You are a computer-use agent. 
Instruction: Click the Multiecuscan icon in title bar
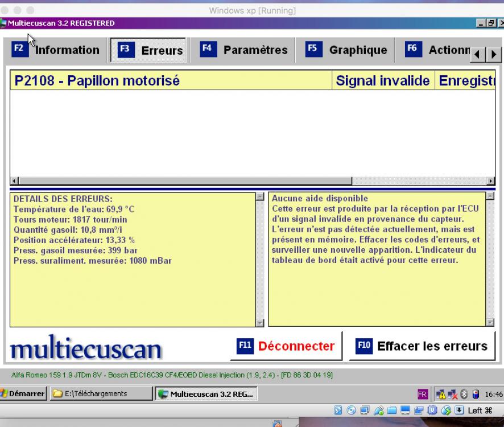pos(5,23)
